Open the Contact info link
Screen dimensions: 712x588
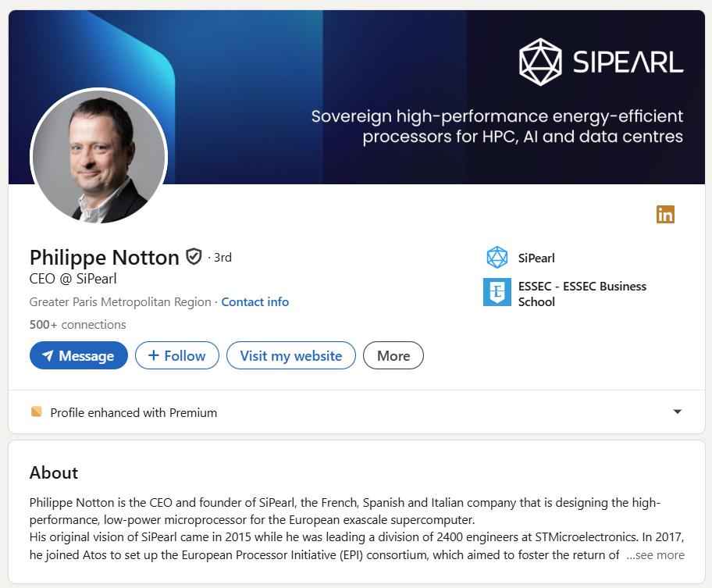coord(255,301)
